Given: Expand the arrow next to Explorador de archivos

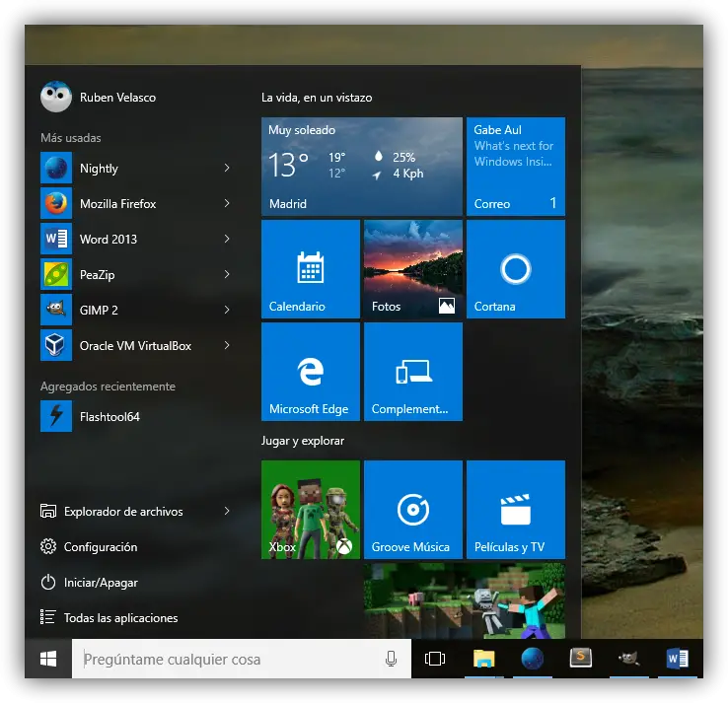Looking at the screenshot, I should (227, 512).
